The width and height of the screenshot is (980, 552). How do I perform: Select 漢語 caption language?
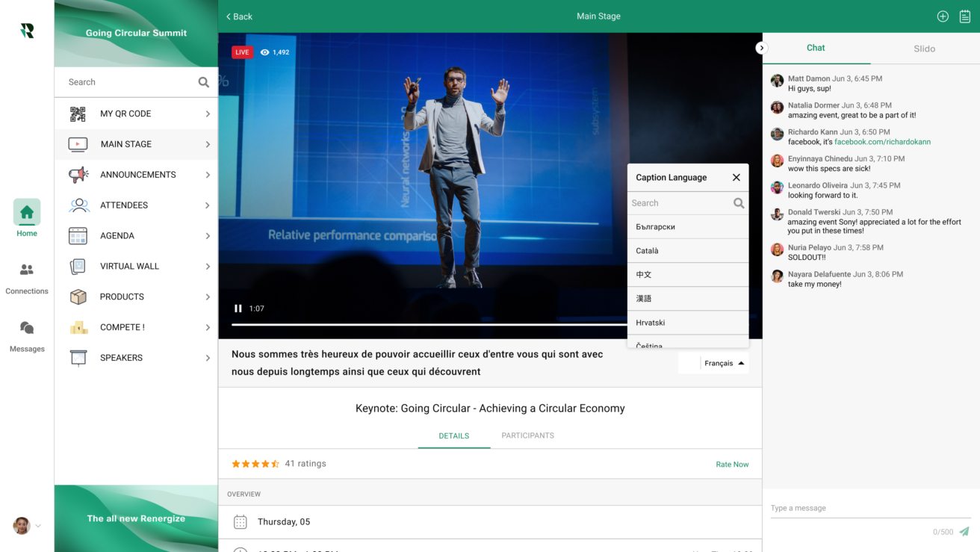pyautogui.click(x=688, y=299)
